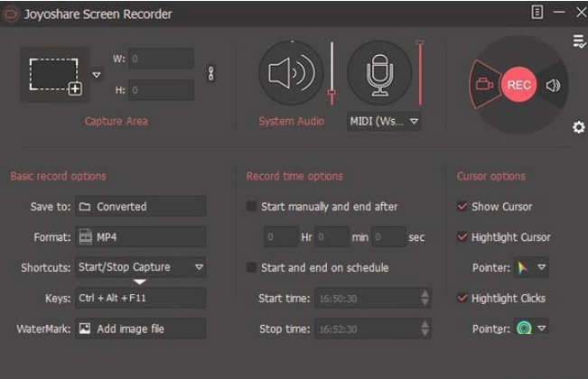
Task: Click the Stop time spinner arrows
Action: tap(425, 328)
